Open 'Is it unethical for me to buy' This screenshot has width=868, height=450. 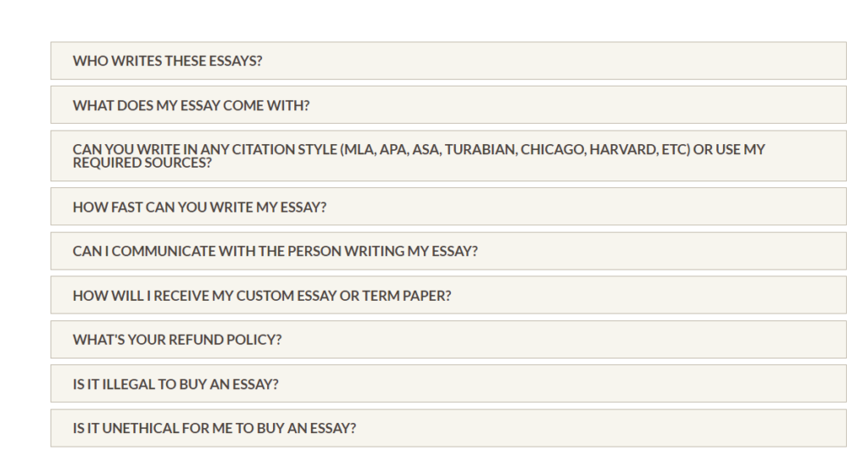[x=448, y=428]
